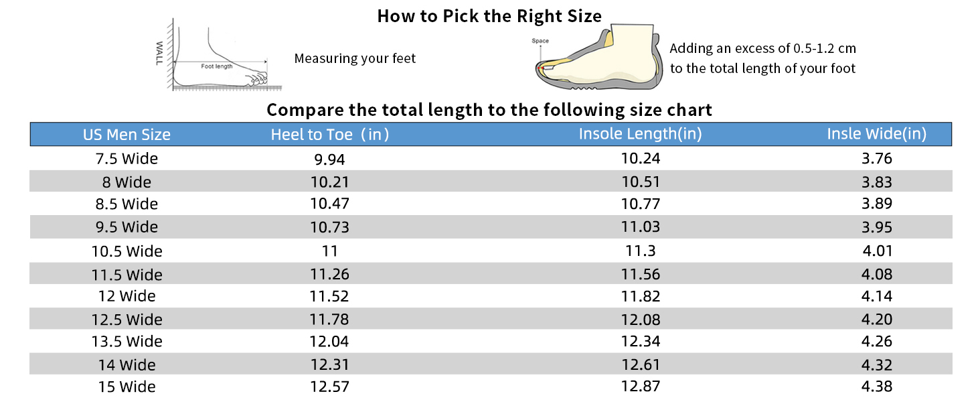Click the '8 Wide' size row label

pyautogui.click(x=127, y=182)
